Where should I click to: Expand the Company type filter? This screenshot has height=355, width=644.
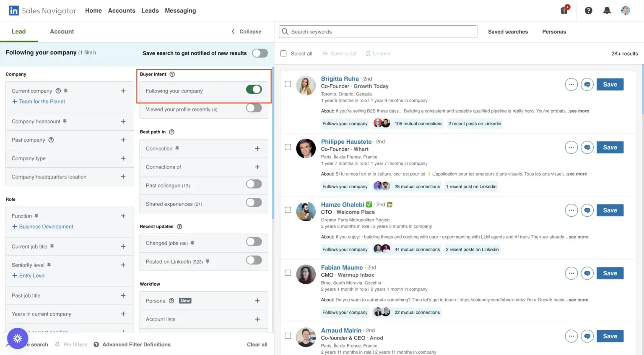(x=123, y=158)
